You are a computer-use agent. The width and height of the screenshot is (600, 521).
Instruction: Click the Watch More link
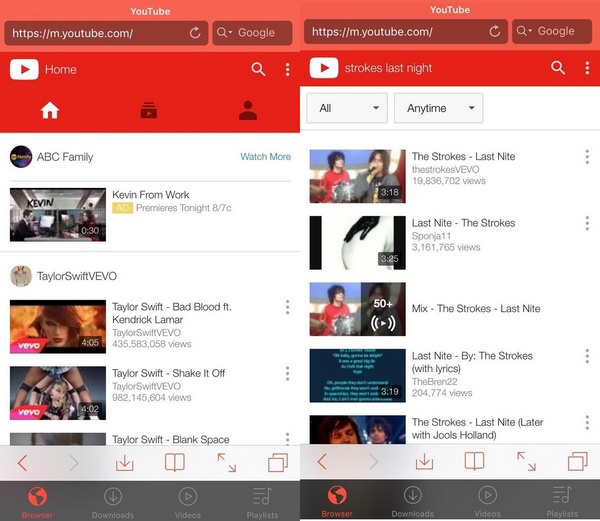[265, 157]
